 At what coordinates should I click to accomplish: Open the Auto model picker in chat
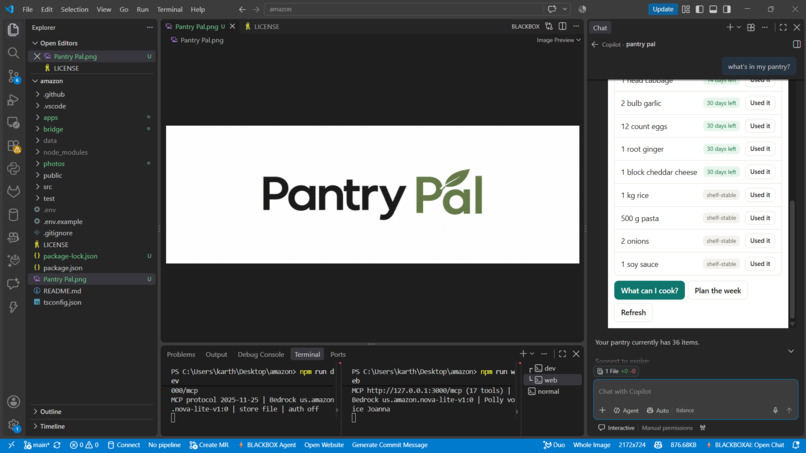click(x=657, y=410)
